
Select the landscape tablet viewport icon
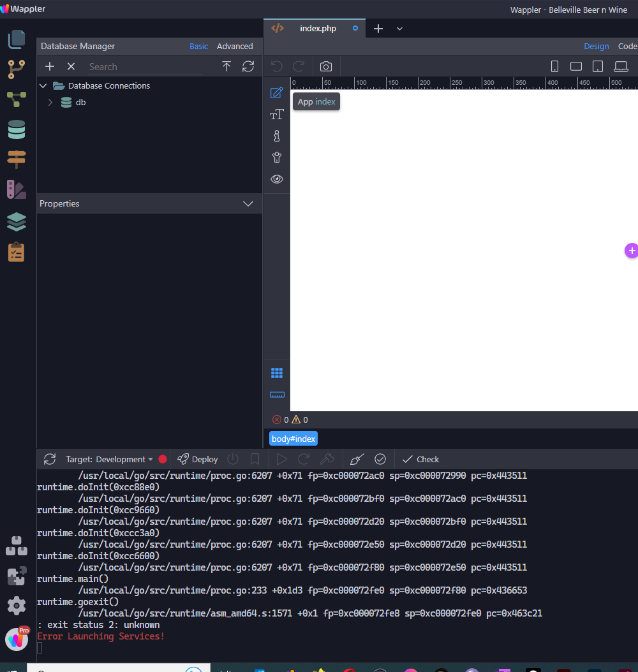576,66
